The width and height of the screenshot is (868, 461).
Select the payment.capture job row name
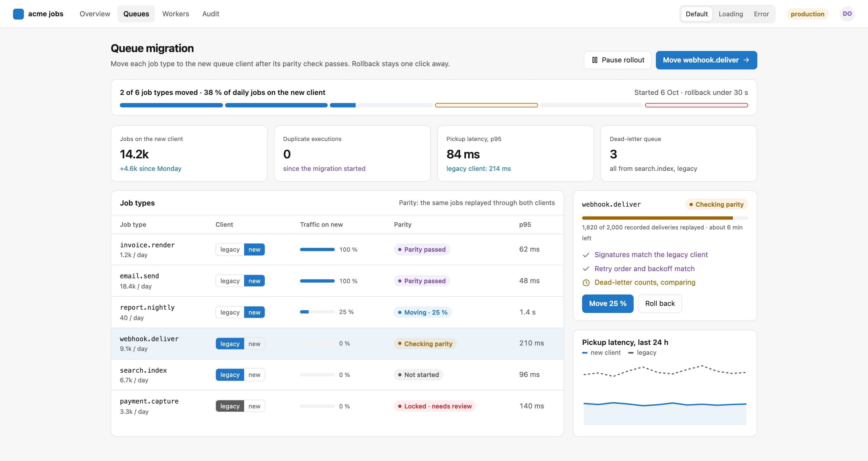click(149, 401)
